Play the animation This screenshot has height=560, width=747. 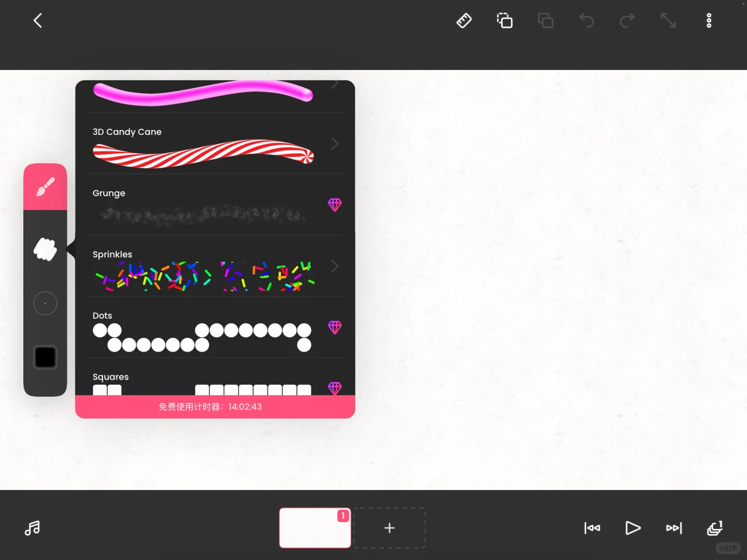tap(633, 528)
